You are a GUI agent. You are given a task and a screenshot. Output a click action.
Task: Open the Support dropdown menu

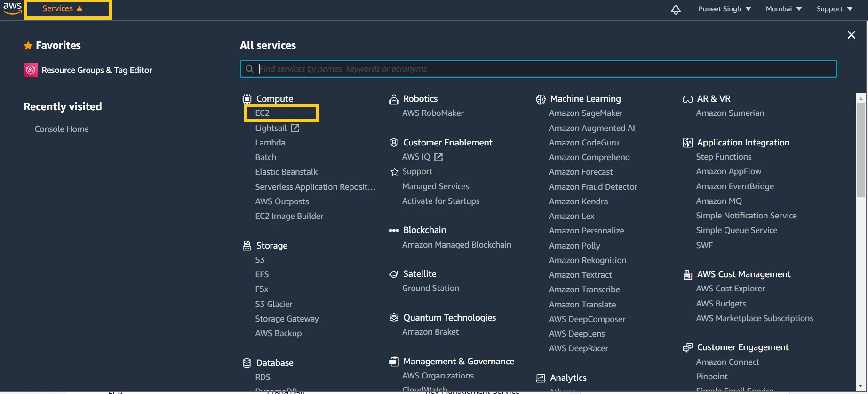pyautogui.click(x=835, y=9)
